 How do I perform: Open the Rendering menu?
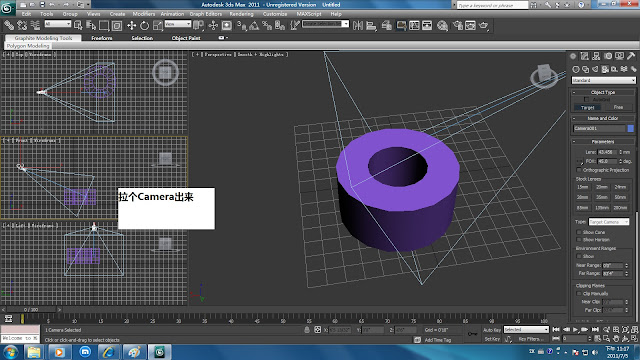241,14
